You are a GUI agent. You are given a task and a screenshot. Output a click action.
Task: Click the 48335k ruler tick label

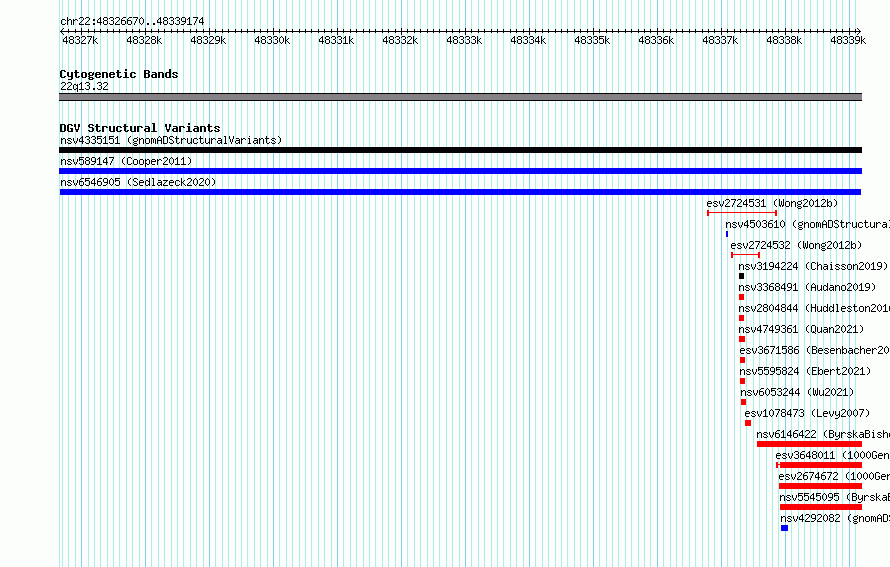(592, 40)
